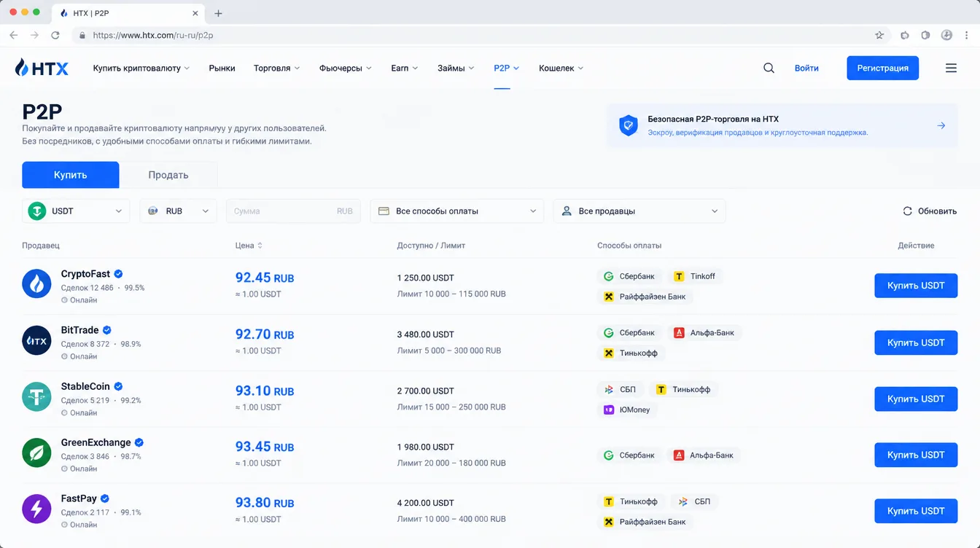
Task: Open a new browser tab
Action: 218,13
